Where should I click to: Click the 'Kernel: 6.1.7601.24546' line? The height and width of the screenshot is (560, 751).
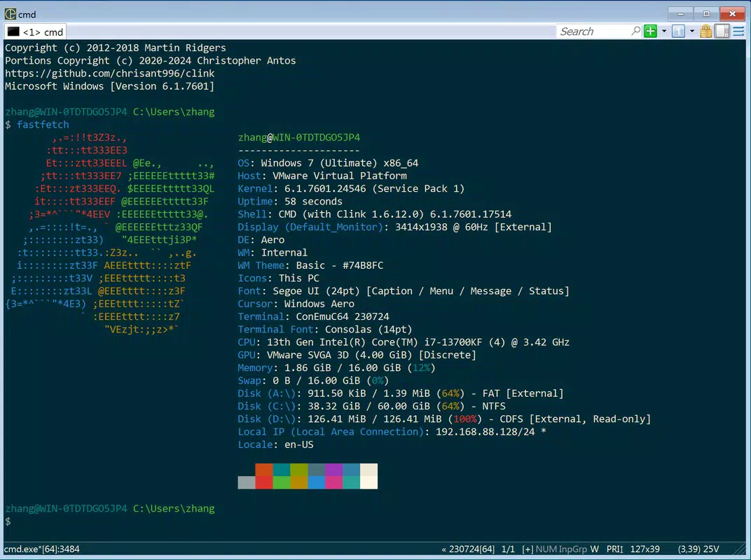point(351,188)
